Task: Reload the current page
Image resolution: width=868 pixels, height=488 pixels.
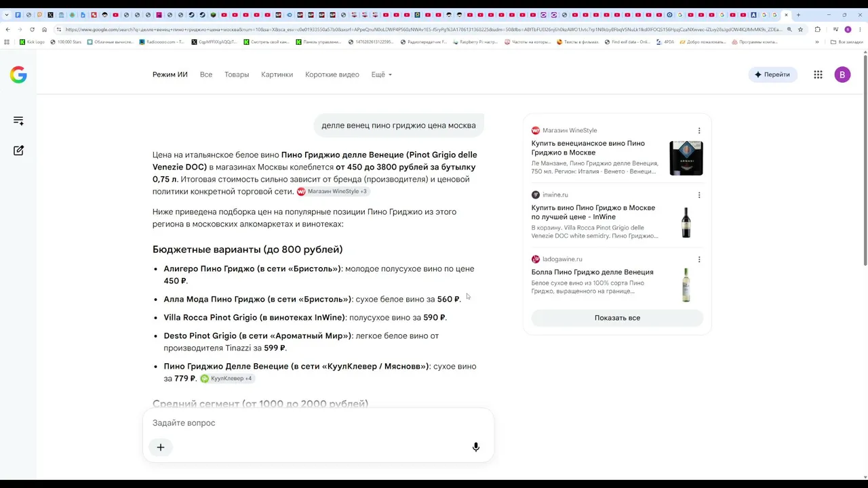Action: pos(32,29)
